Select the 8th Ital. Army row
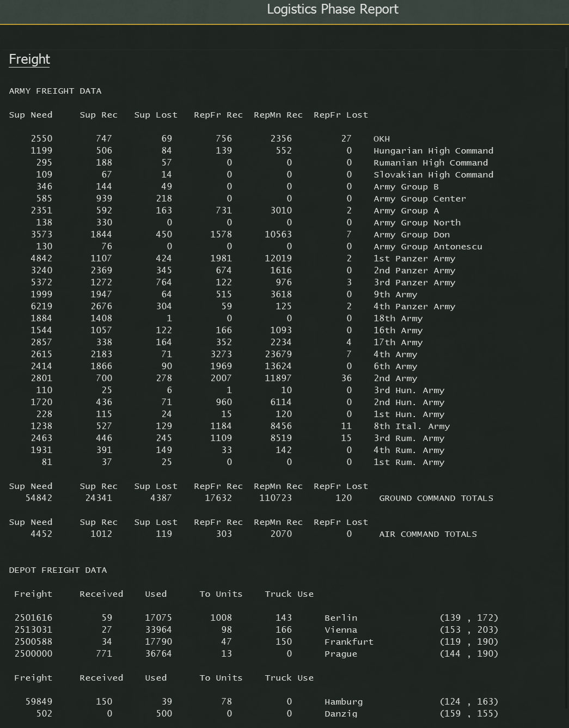The width and height of the screenshot is (569, 728). 411,426
